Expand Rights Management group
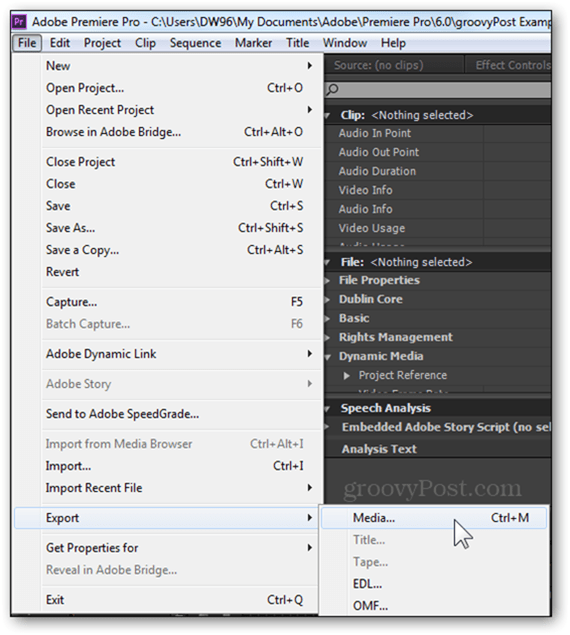 (x=327, y=337)
